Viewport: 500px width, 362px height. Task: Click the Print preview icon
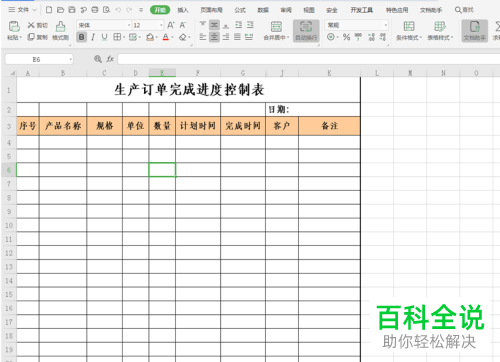[x=106, y=10]
